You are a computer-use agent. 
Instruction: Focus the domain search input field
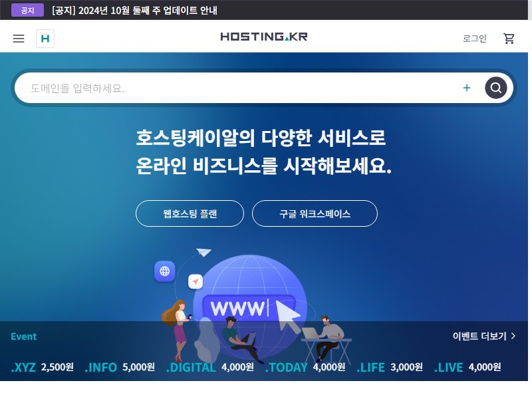click(237, 88)
